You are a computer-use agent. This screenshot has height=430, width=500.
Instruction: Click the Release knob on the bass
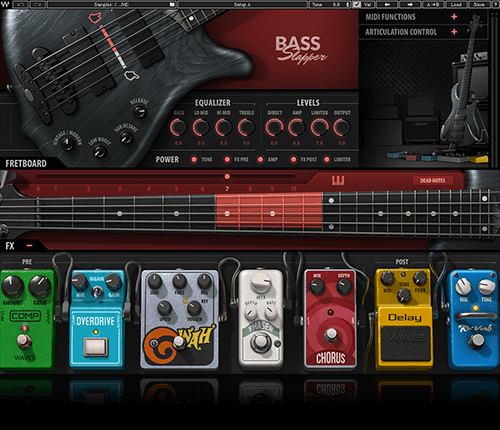coord(140,111)
